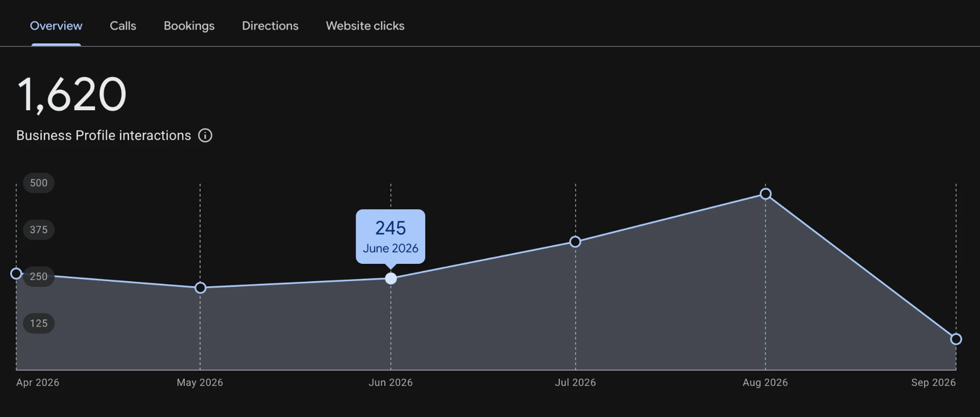
Task: Open the Bookings tab
Action: tap(189, 26)
